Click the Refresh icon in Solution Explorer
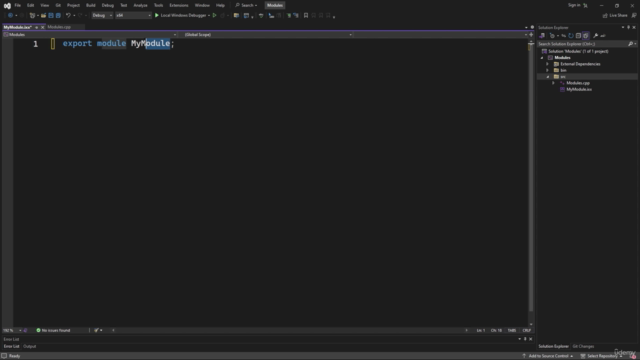Image resolution: width=640 pixels, height=360 pixels. tap(571, 36)
